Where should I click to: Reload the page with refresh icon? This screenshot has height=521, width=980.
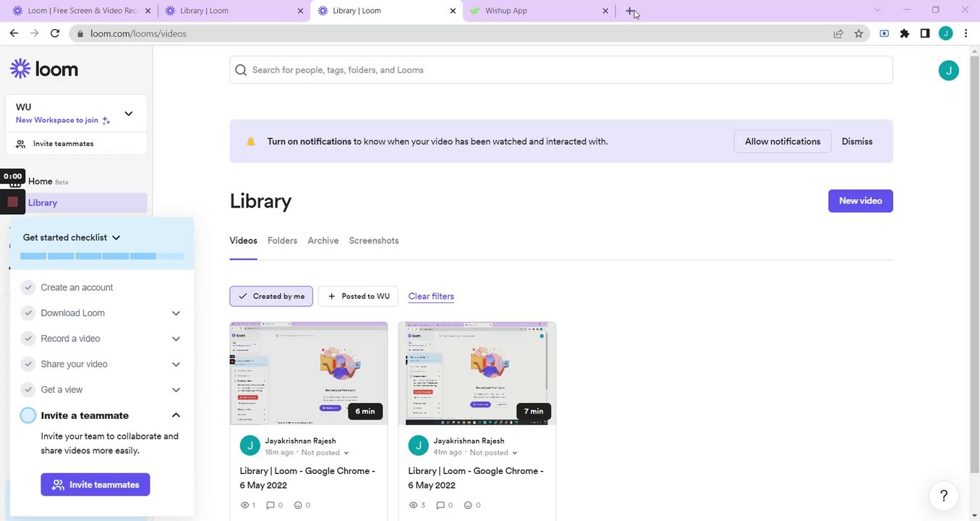[55, 33]
